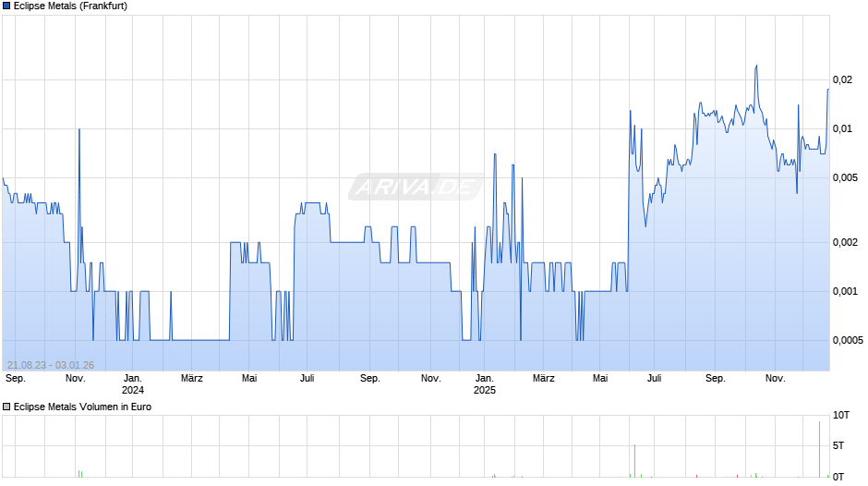868x486 pixels.
Task: Click the chart title 'Eclipse Metals (Frankfurt)'
Action: click(x=70, y=6)
